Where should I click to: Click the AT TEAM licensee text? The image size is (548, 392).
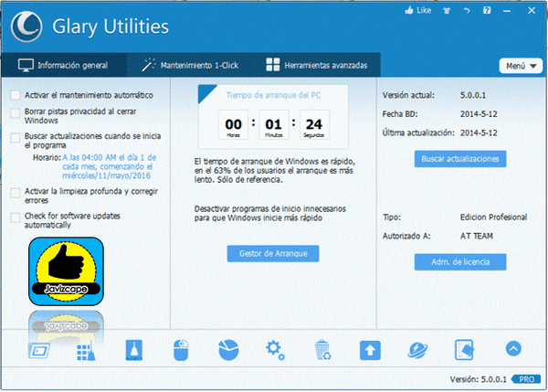[x=477, y=236]
